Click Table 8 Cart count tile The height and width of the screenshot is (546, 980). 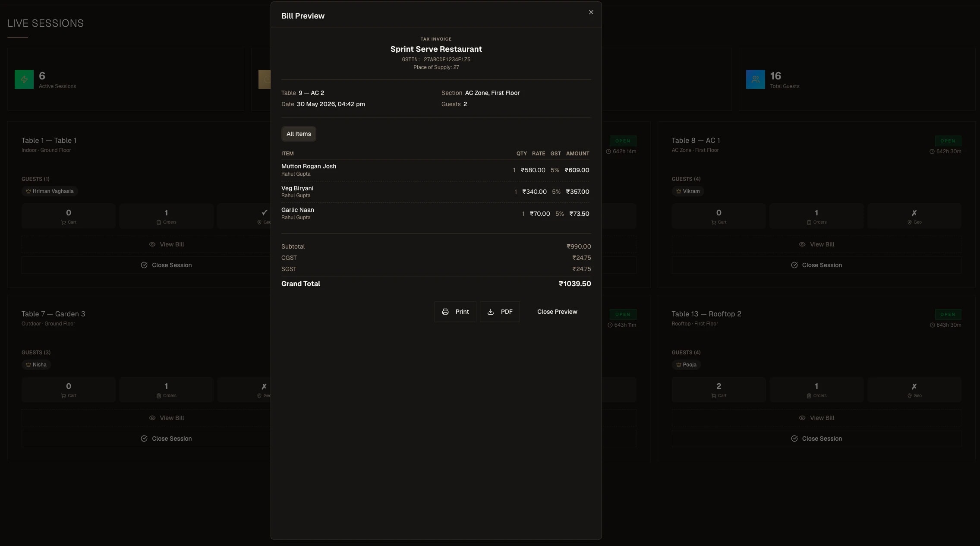(x=718, y=216)
